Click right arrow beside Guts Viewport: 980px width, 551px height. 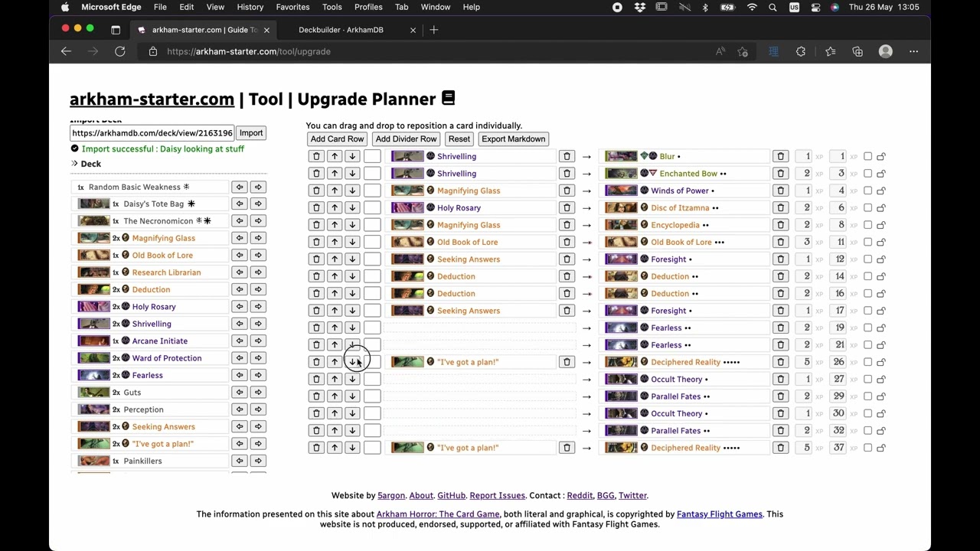tap(258, 392)
